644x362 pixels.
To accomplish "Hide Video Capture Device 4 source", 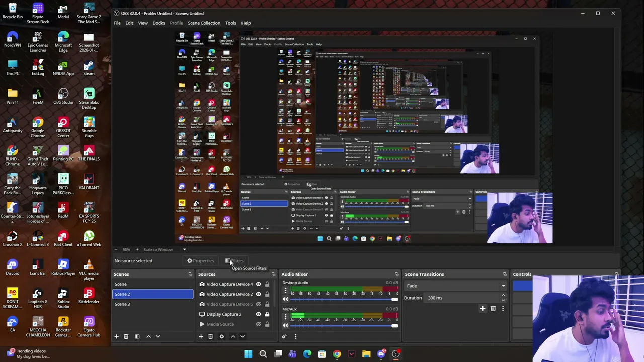I will pos(259,284).
